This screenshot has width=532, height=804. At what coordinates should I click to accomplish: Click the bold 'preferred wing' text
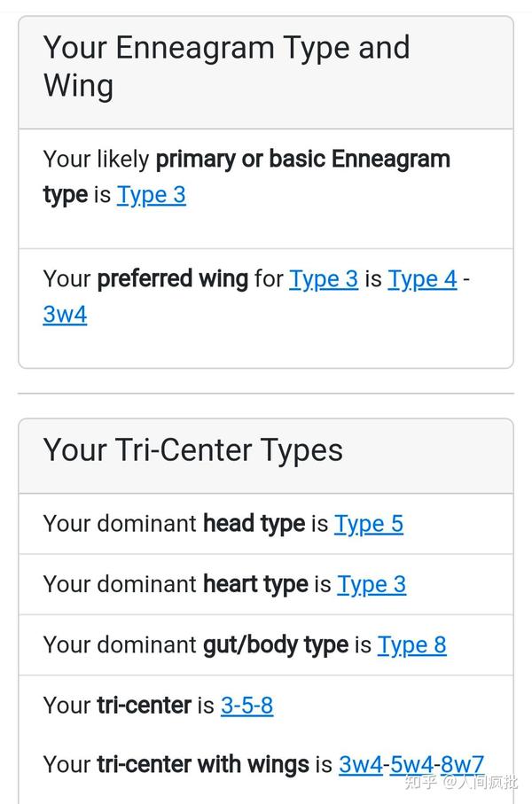click(x=172, y=278)
